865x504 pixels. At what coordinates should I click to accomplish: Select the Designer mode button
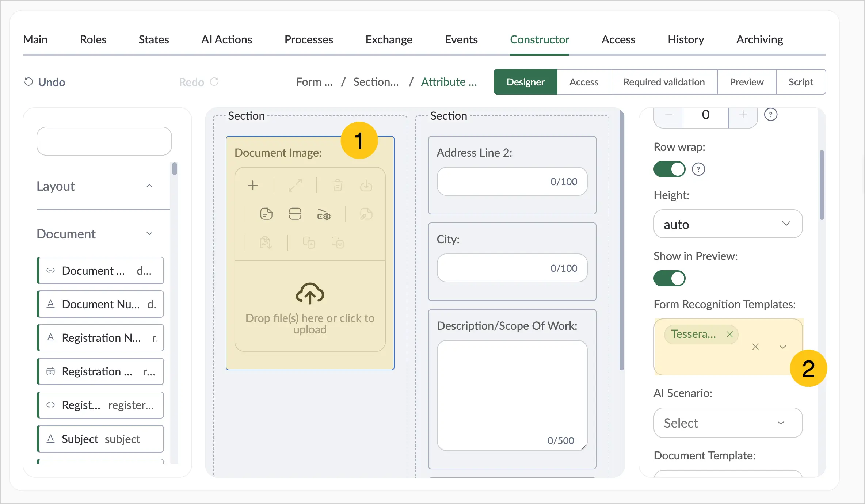coord(525,82)
